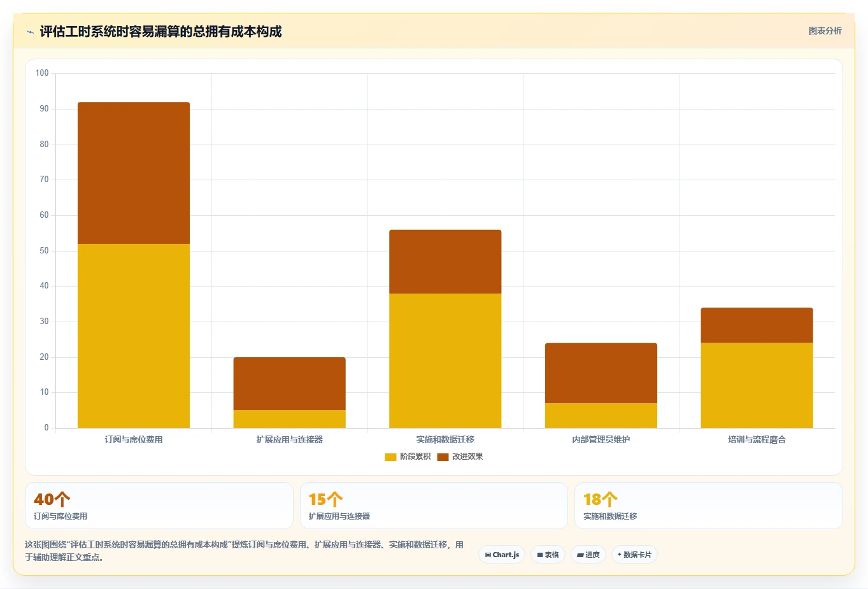Click the 进度 tag chip

[588, 555]
